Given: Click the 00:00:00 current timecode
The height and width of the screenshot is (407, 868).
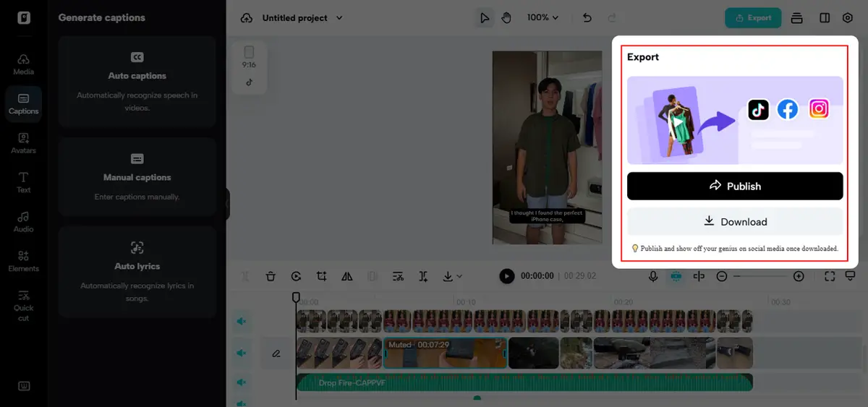Looking at the screenshot, I should coord(537,276).
